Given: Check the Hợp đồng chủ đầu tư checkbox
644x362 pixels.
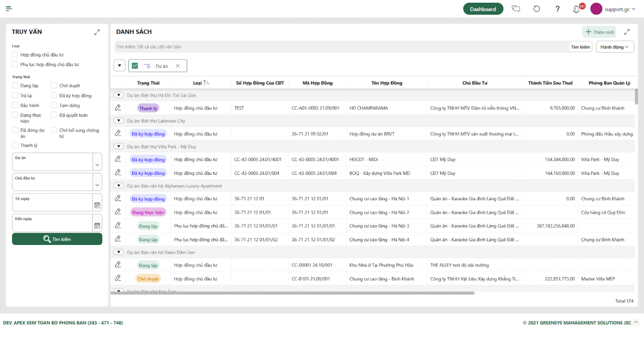Looking at the screenshot, I should (x=15, y=55).
